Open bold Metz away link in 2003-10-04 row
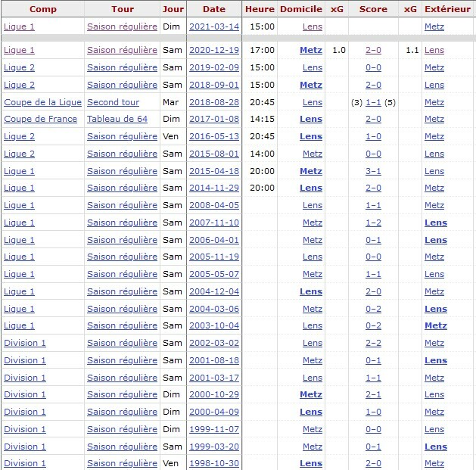This screenshot has height=470, width=476. tap(436, 325)
